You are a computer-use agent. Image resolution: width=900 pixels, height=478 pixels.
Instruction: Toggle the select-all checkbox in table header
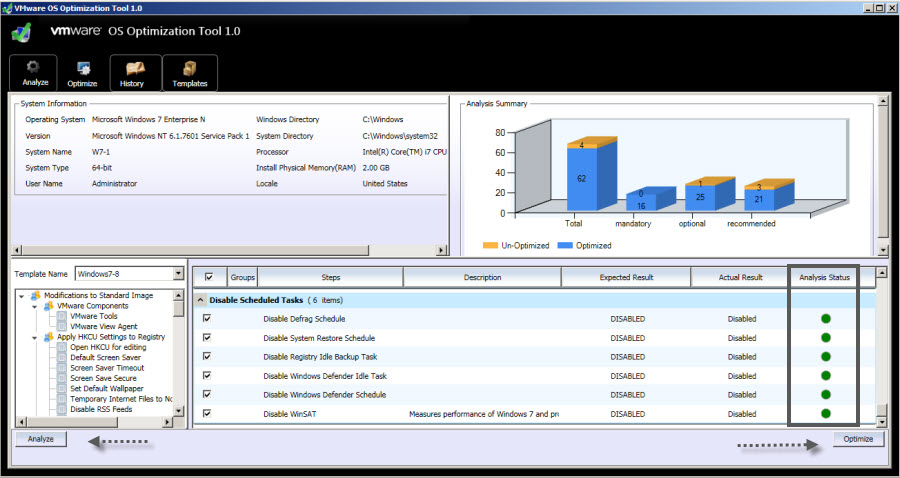(x=209, y=277)
